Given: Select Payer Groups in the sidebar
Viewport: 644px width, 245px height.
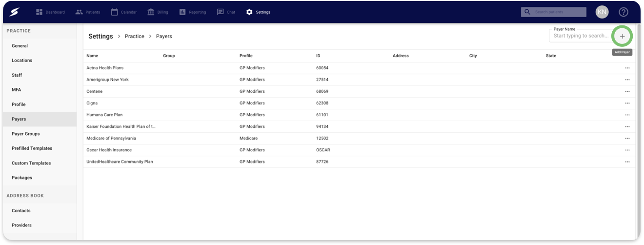Looking at the screenshot, I should (x=40, y=134).
